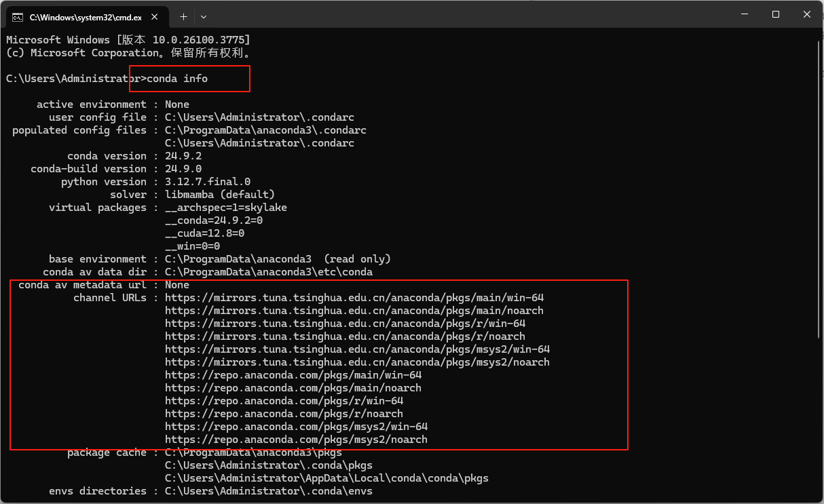Click envs directories .conda\envs path

pos(269,491)
